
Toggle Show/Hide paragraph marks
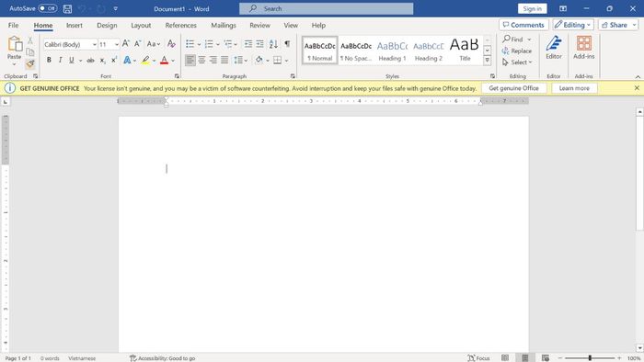(287, 43)
